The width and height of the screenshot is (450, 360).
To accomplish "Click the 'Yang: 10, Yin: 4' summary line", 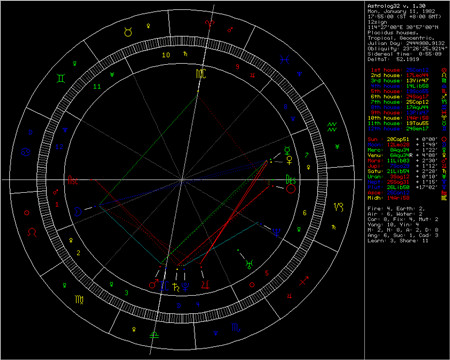I will point(393,225).
